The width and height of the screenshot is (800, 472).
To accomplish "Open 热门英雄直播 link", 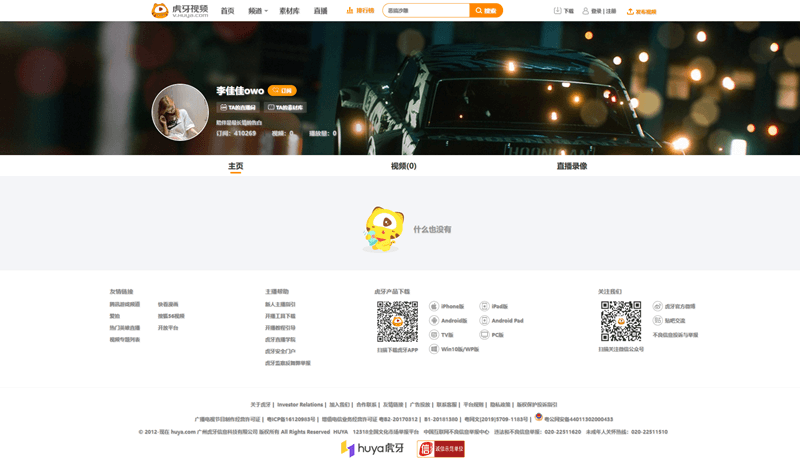I will [x=124, y=328].
